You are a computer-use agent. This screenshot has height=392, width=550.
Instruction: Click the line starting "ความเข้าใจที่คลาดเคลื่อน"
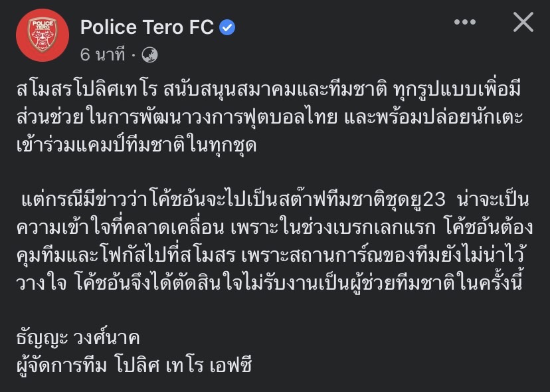274,227
